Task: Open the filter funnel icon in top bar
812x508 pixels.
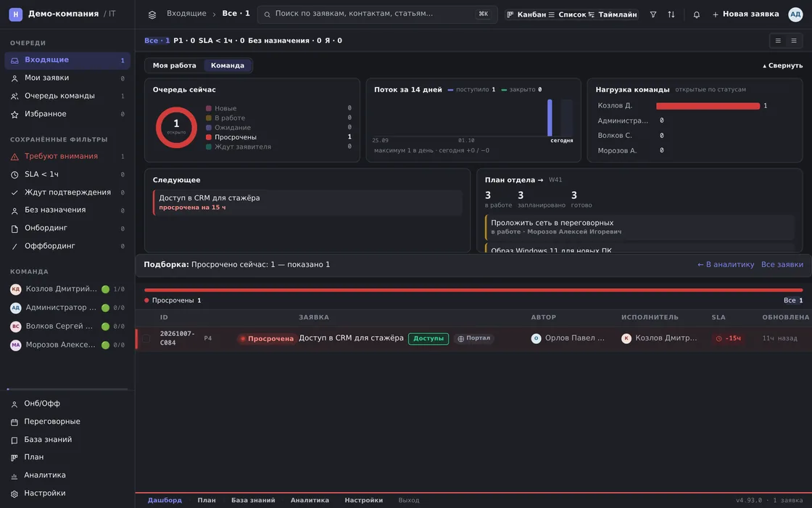Action: [x=653, y=15]
